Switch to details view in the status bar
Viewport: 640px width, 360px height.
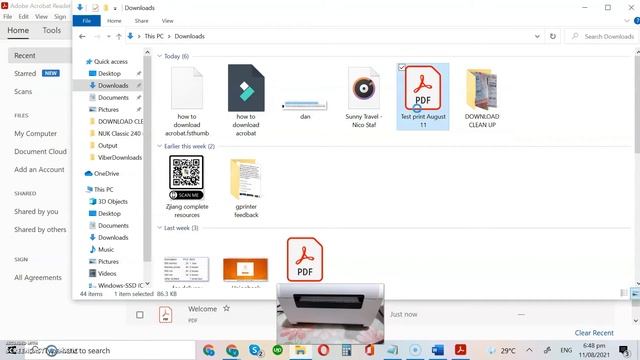click(624, 293)
